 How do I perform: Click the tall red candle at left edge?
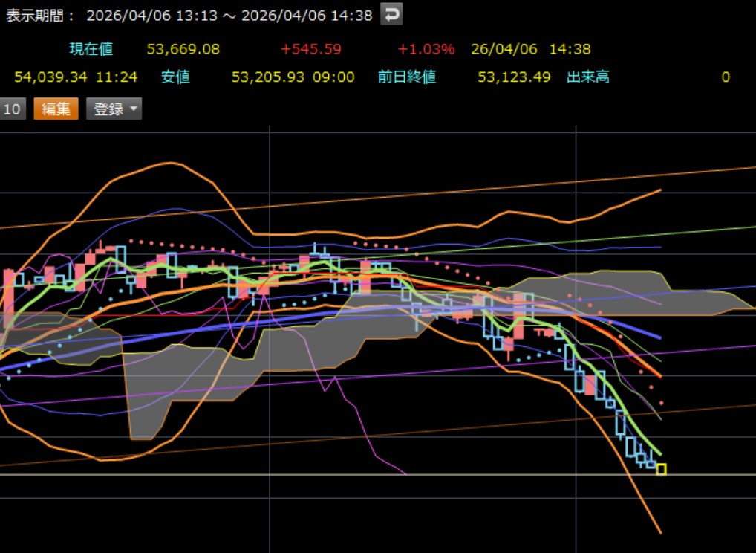point(9,297)
